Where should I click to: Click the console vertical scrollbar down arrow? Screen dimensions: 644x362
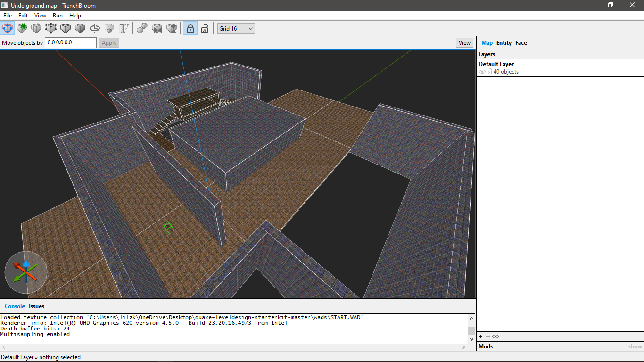tap(471, 339)
